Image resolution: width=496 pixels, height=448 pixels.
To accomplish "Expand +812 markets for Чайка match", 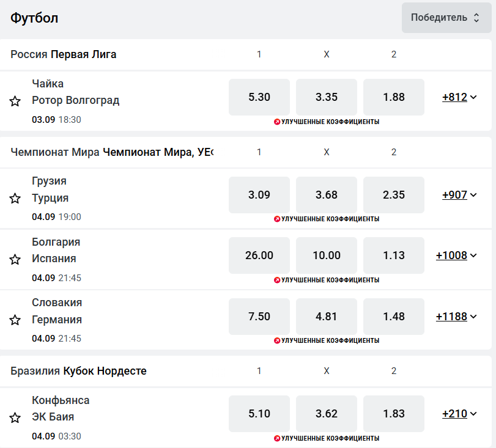I will point(459,97).
